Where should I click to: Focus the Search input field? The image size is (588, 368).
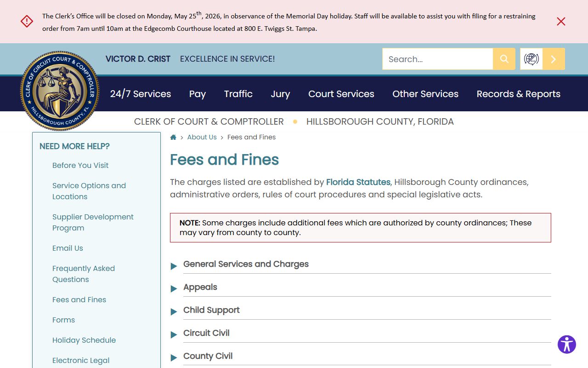[x=437, y=59]
